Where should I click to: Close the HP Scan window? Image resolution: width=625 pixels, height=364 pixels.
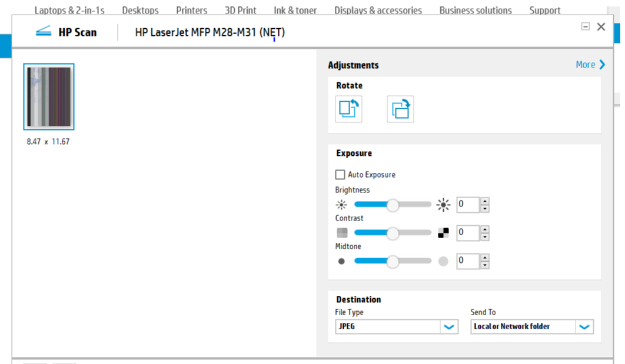pos(601,26)
